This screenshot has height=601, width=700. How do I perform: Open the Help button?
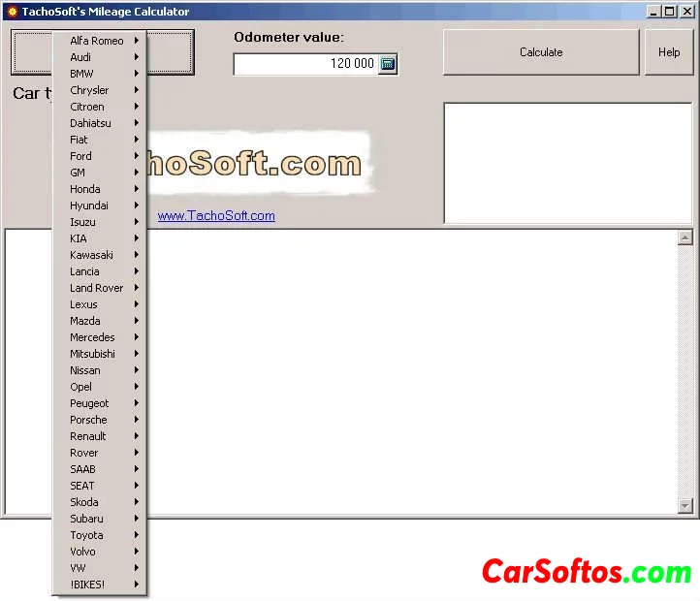point(669,52)
